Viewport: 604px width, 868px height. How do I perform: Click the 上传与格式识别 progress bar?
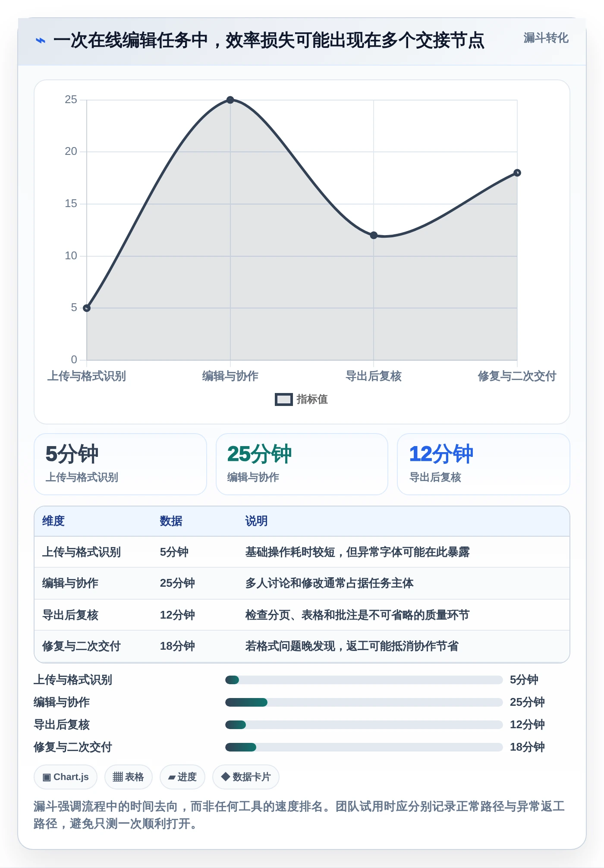[364, 680]
